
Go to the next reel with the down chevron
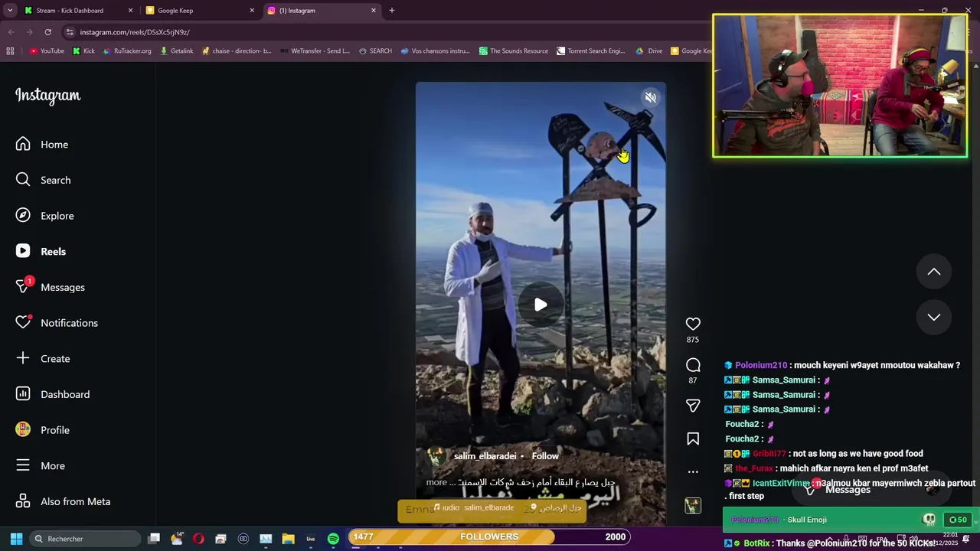pos(934,317)
